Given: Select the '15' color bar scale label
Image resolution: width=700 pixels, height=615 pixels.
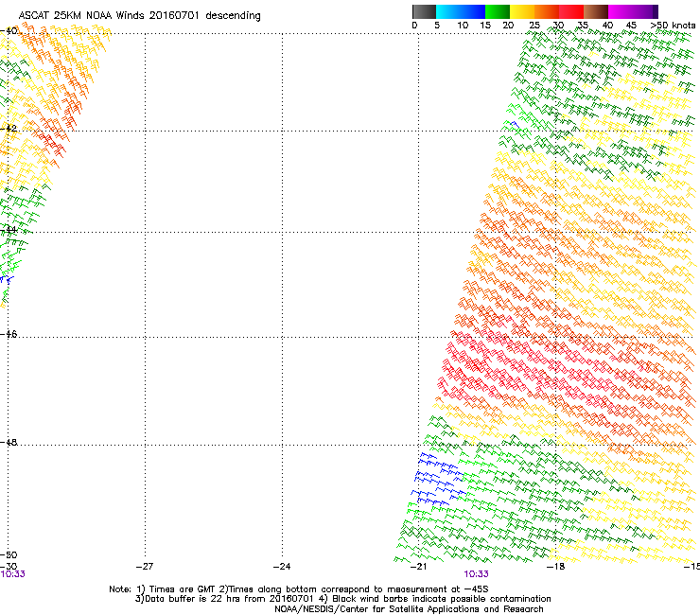Looking at the screenshot, I should [485, 26].
